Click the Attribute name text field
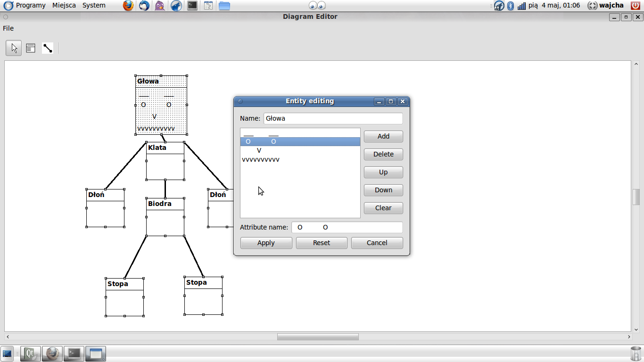This screenshot has width=644, height=362. click(x=347, y=227)
